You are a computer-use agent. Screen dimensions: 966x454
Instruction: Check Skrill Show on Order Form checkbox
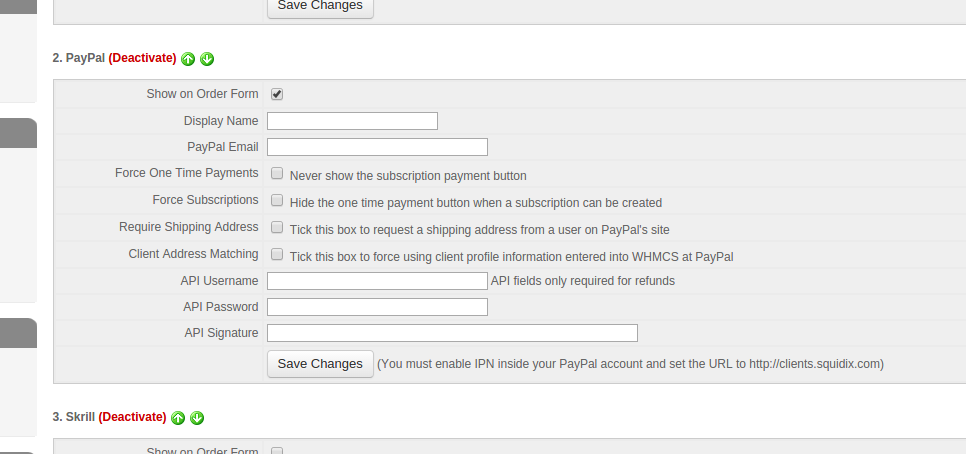pyautogui.click(x=277, y=451)
